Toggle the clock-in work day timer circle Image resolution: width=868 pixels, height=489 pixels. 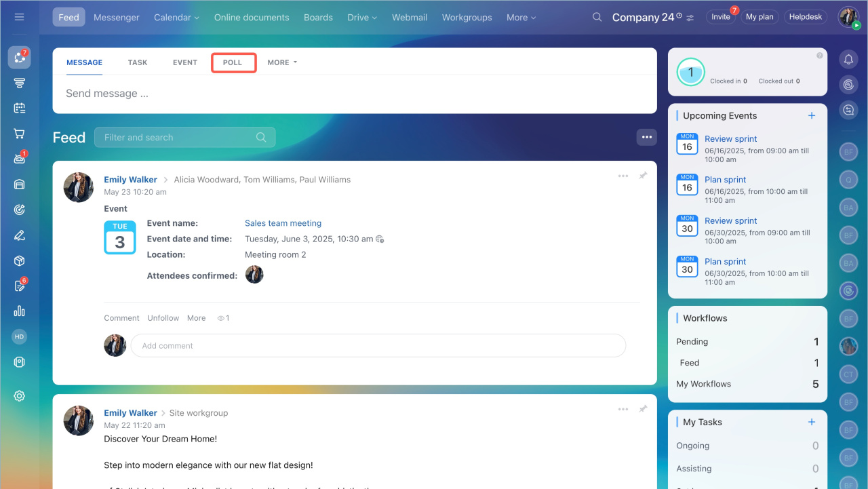(x=691, y=72)
